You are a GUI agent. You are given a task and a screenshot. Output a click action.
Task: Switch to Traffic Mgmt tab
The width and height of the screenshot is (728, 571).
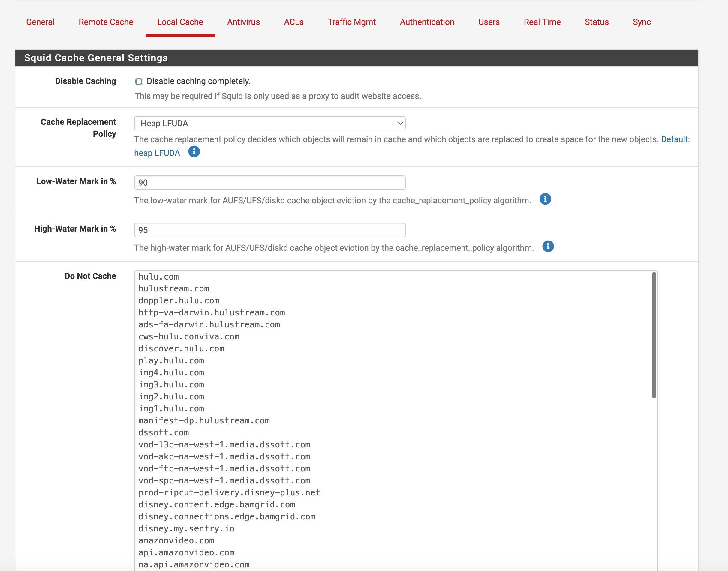coord(352,22)
